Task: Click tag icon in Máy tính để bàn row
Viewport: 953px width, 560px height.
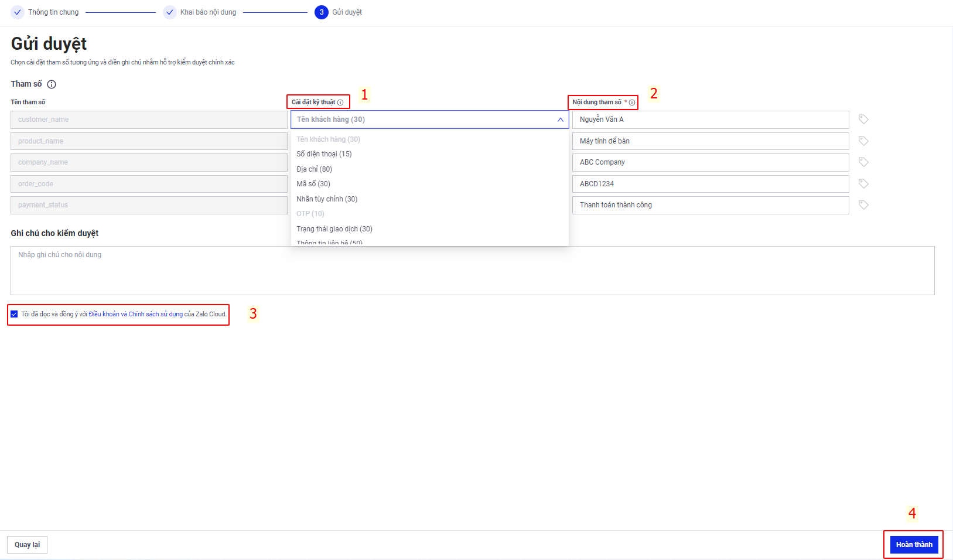Action: pos(863,141)
